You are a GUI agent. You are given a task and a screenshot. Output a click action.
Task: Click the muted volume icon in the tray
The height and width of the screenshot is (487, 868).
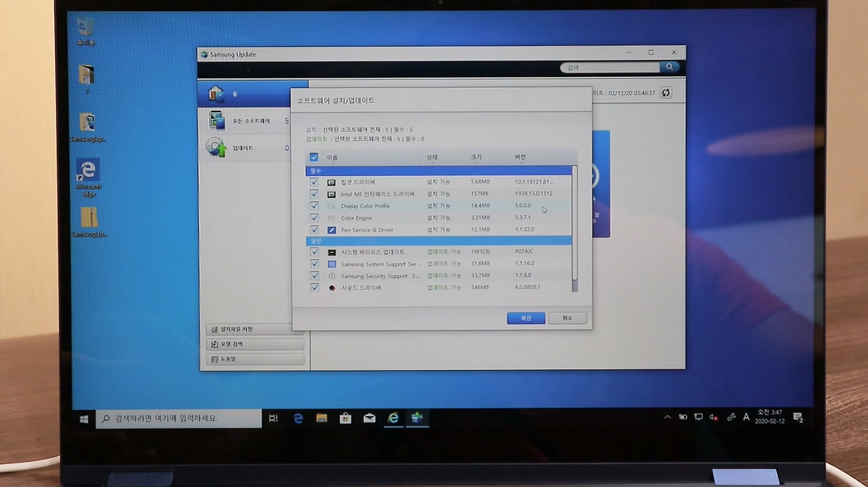pyautogui.click(x=714, y=417)
